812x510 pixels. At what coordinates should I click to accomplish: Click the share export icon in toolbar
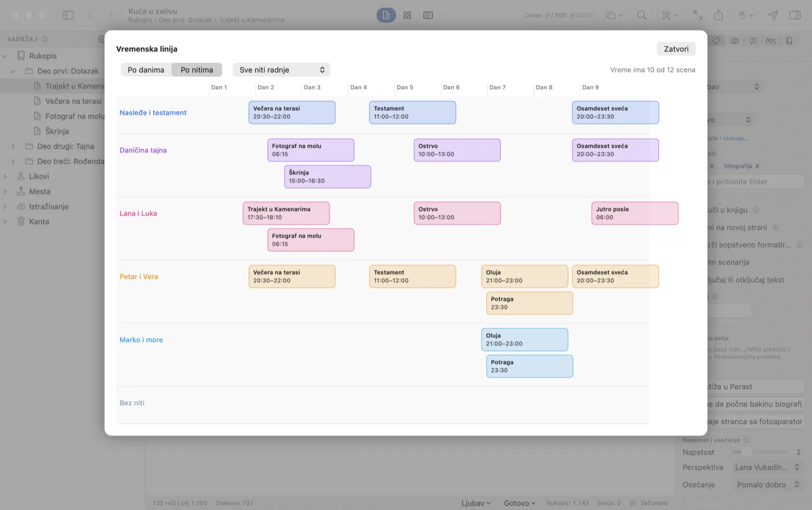(718, 15)
